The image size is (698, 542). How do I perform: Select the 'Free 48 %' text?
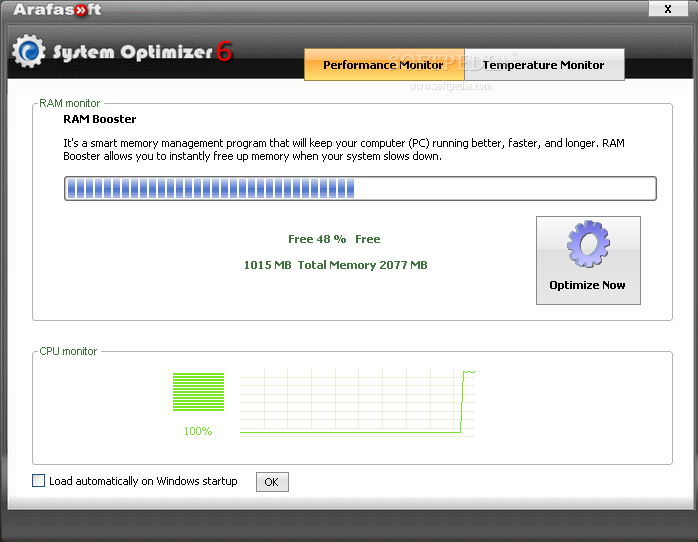click(x=317, y=239)
